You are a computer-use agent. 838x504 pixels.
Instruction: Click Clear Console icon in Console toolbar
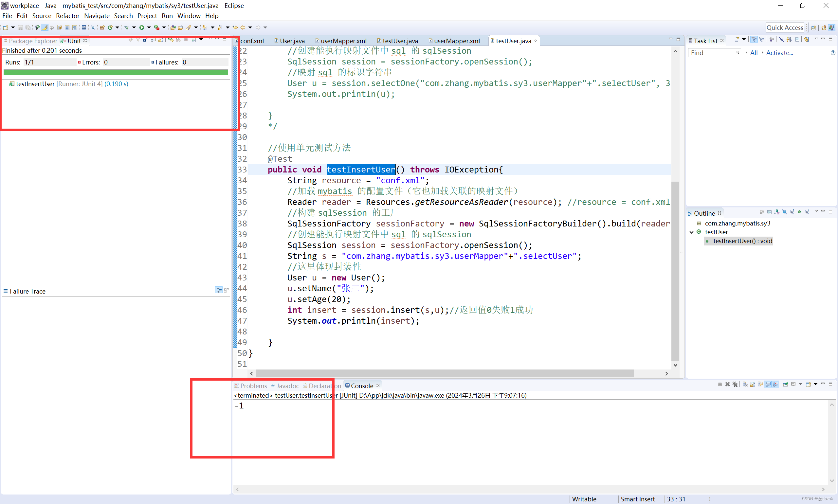point(745,385)
